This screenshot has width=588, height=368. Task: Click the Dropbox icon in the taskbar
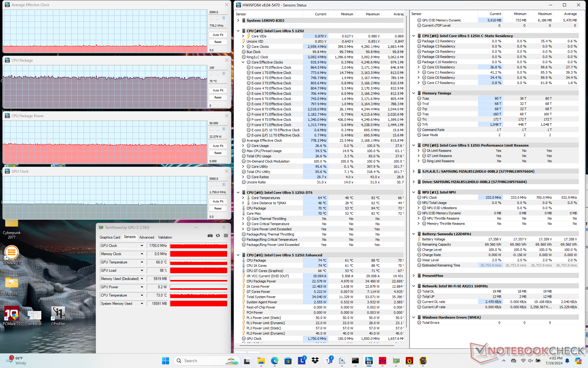tap(315, 361)
